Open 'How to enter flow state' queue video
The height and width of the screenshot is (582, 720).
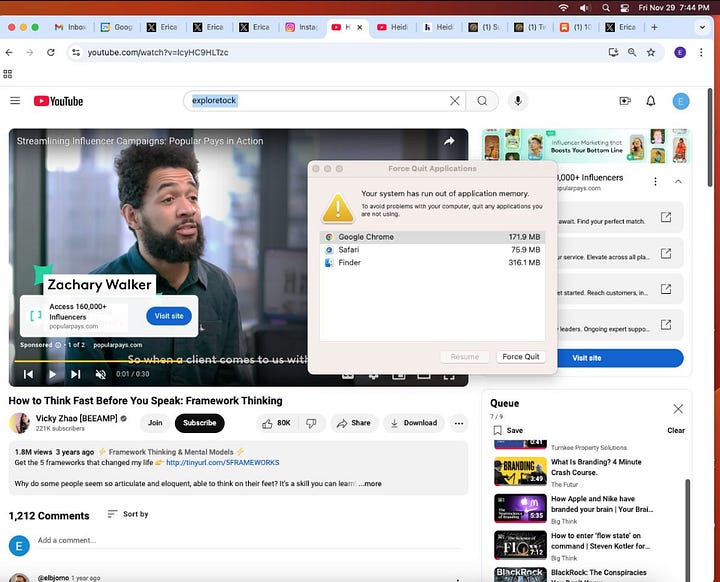tap(574, 546)
